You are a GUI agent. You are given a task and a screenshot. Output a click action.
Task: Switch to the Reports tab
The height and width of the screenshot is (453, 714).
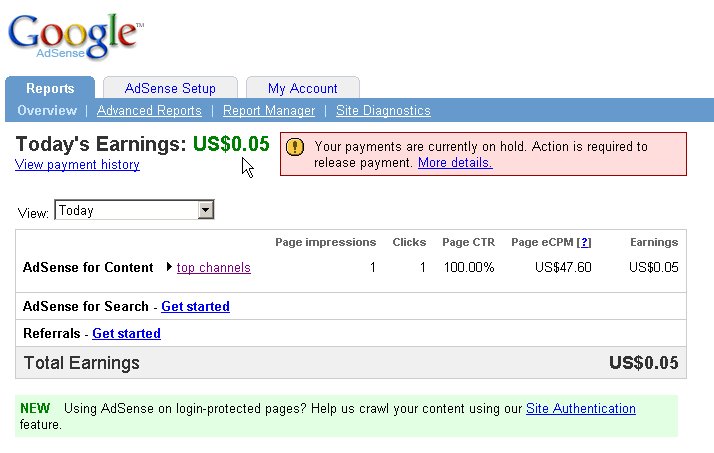click(x=50, y=88)
